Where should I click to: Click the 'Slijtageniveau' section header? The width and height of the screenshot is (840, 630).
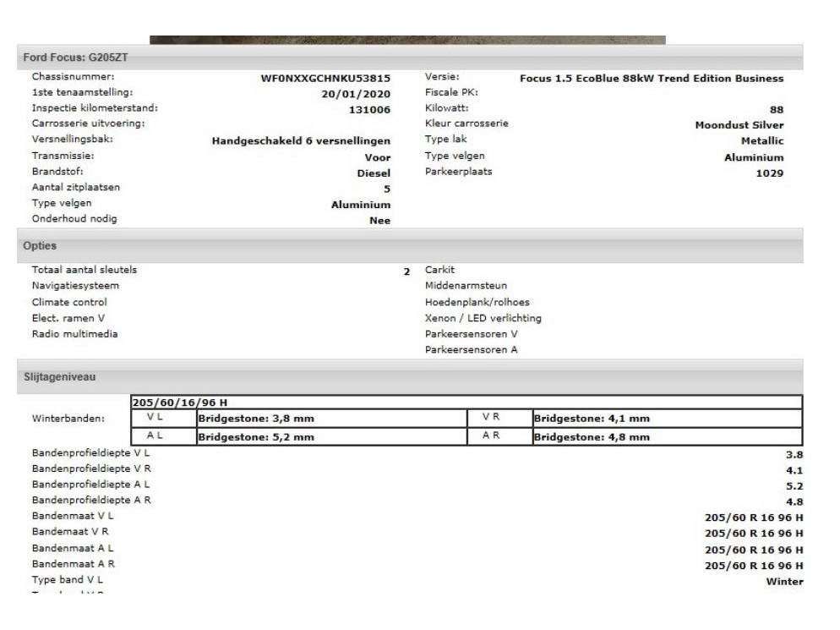410,377
